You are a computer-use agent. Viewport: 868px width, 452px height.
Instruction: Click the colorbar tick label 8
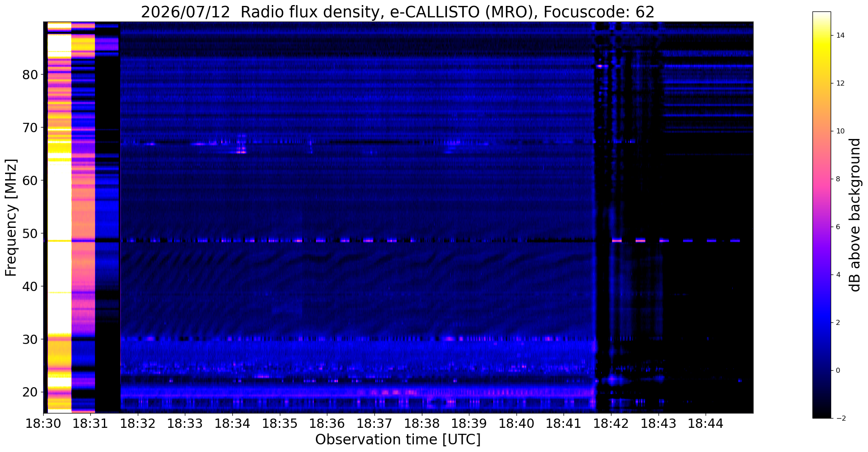point(837,179)
